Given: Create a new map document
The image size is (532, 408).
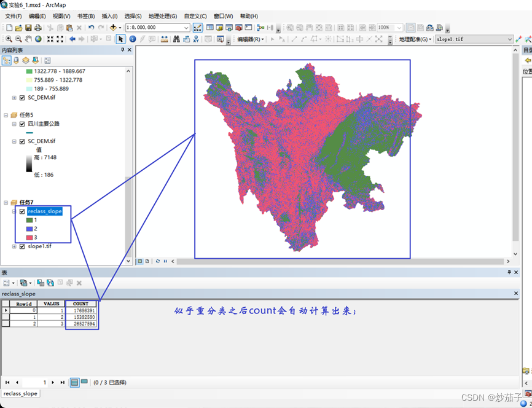Looking at the screenshot, I should point(9,28).
